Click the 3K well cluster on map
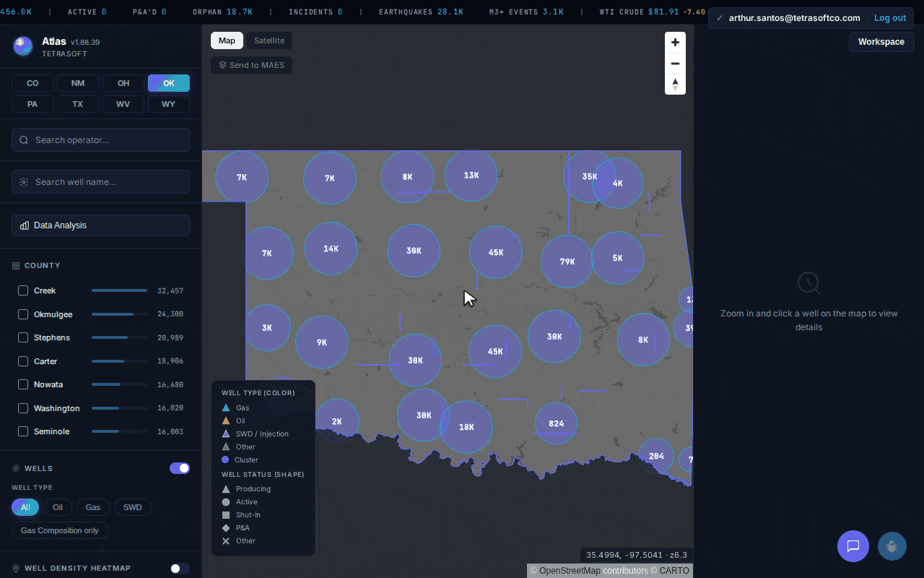The width and height of the screenshot is (924, 578). [267, 327]
